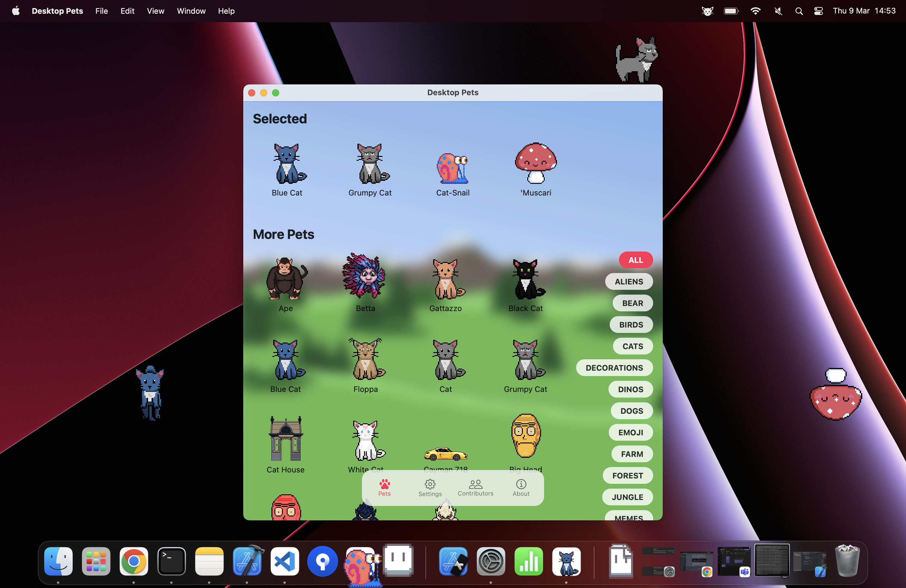Open Xcode from the Dock
This screenshot has height=588, width=906.
click(247, 561)
